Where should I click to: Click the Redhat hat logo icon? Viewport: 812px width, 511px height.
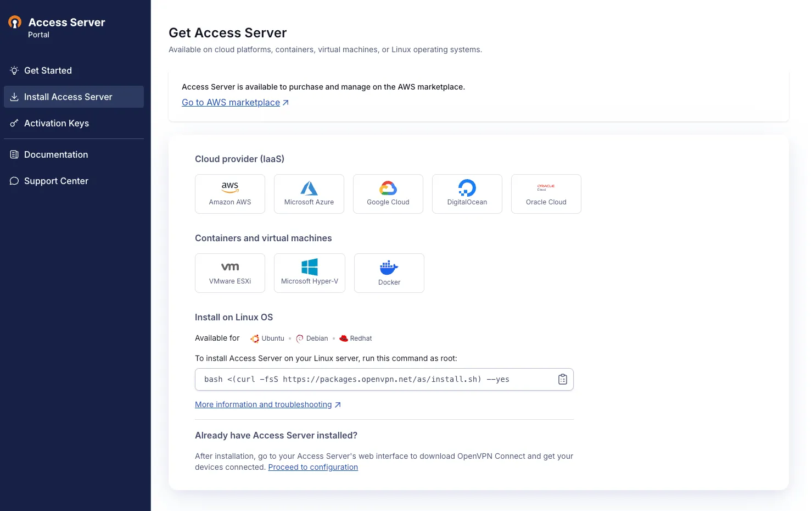(x=344, y=338)
